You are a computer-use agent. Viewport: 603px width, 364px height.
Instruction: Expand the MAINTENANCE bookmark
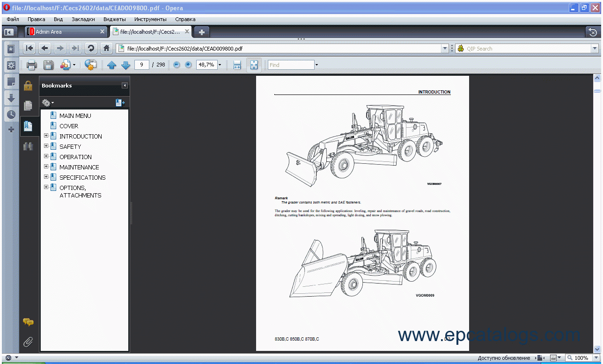[x=46, y=167]
